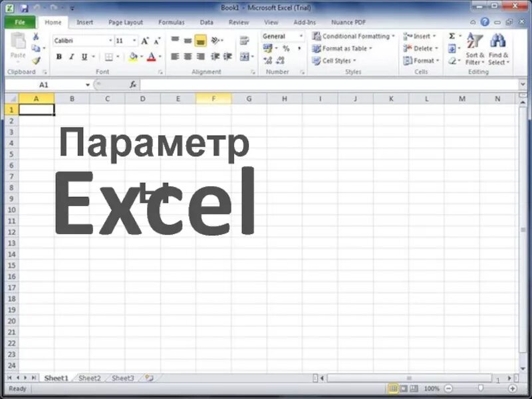Switch to Sheet2 worksheet
The width and height of the screenshot is (532, 399).
point(90,378)
